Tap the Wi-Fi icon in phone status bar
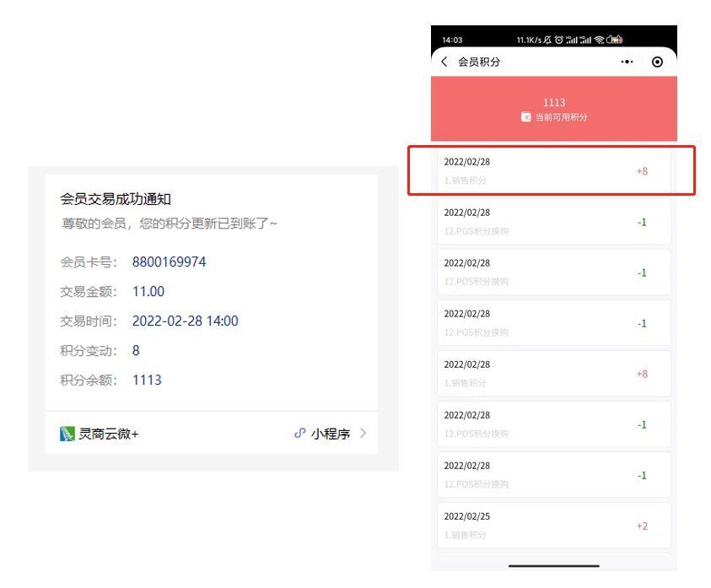 (599, 40)
